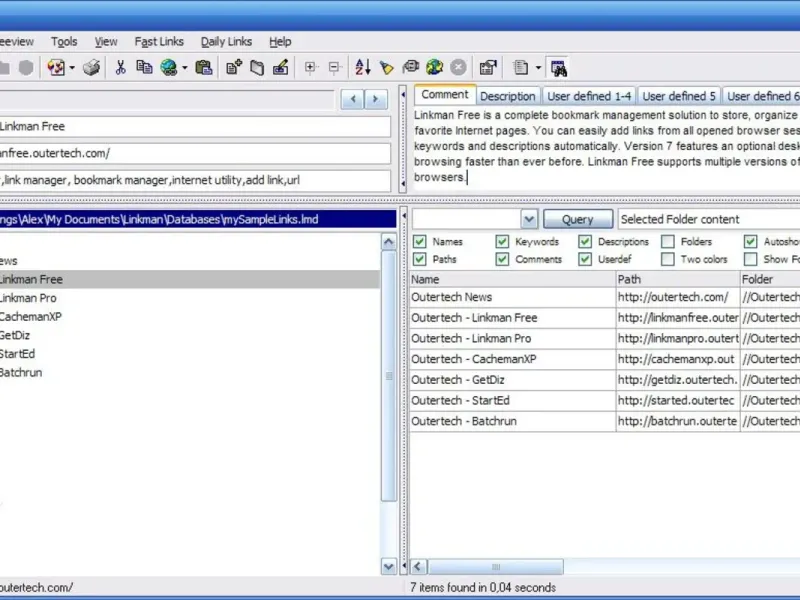Screen dimensions: 800x600
Task: Click the results horizontal scrollbar thumb
Action: click(495, 566)
